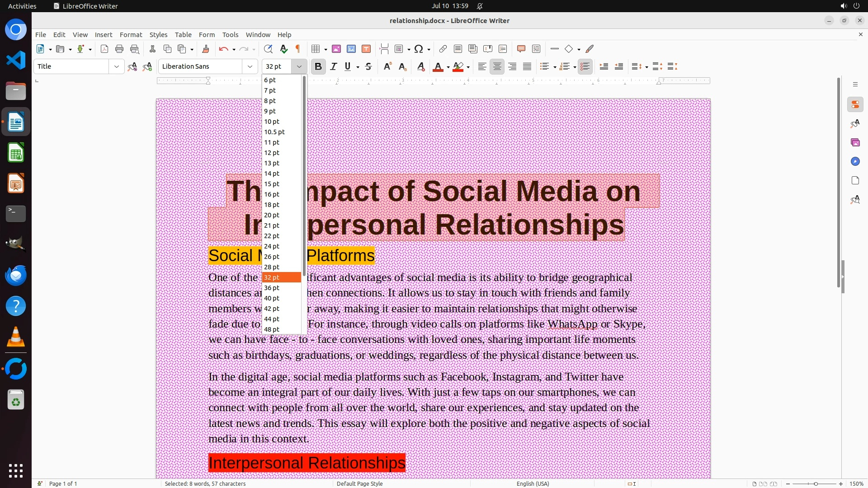Open the Format menu
The width and height of the screenshot is (868, 488).
pyautogui.click(x=131, y=35)
